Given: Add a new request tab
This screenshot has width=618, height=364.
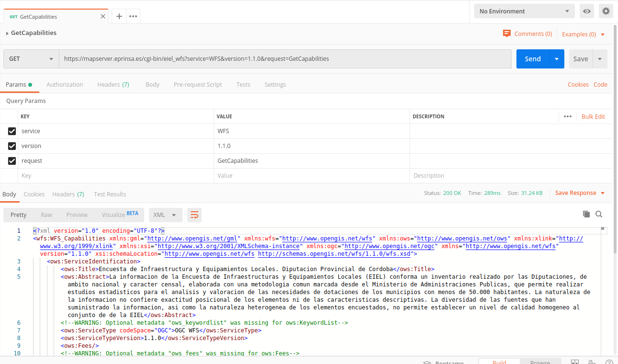Looking at the screenshot, I should [119, 16].
